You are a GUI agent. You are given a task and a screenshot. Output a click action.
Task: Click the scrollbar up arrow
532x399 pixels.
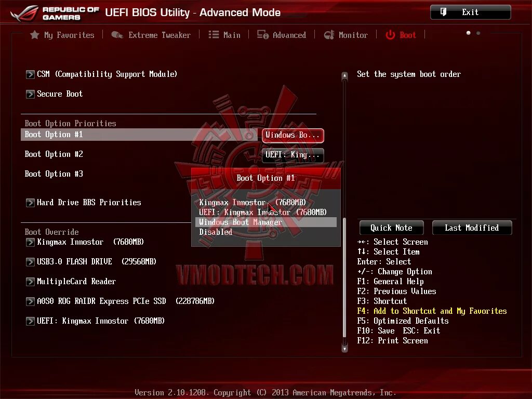(x=345, y=75)
